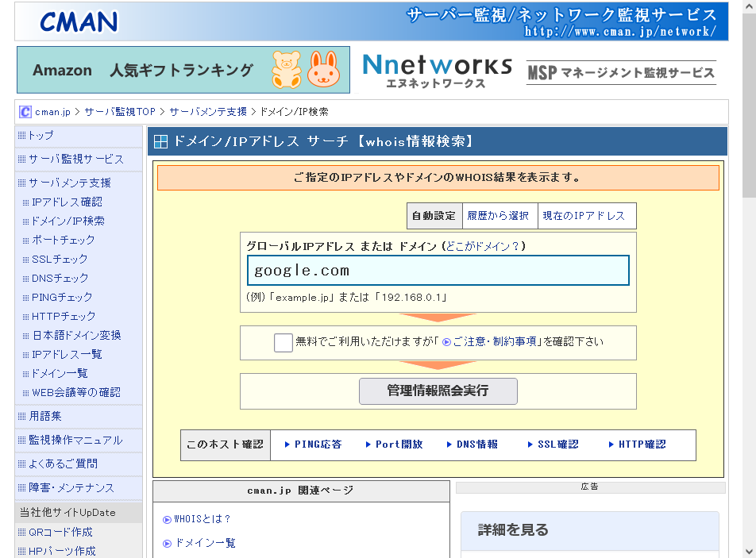
Task: Click the CMAN logo in header
Action: (x=79, y=21)
